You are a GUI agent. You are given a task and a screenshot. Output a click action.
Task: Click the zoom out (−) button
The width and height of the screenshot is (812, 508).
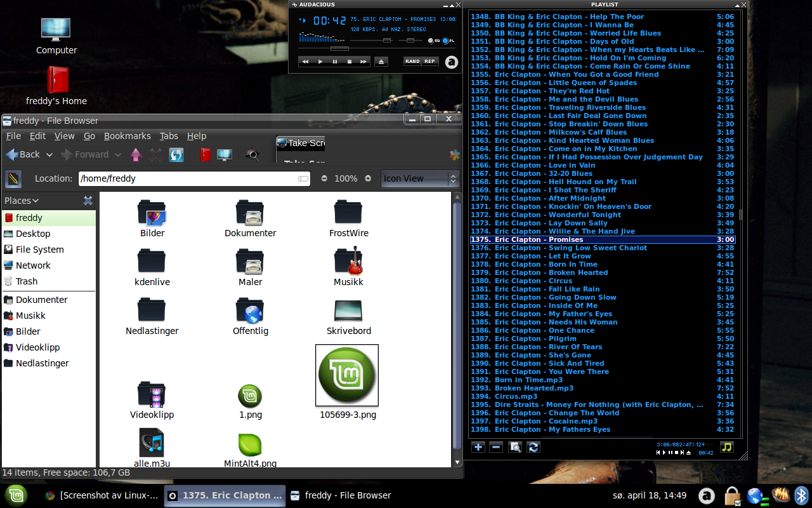324,178
